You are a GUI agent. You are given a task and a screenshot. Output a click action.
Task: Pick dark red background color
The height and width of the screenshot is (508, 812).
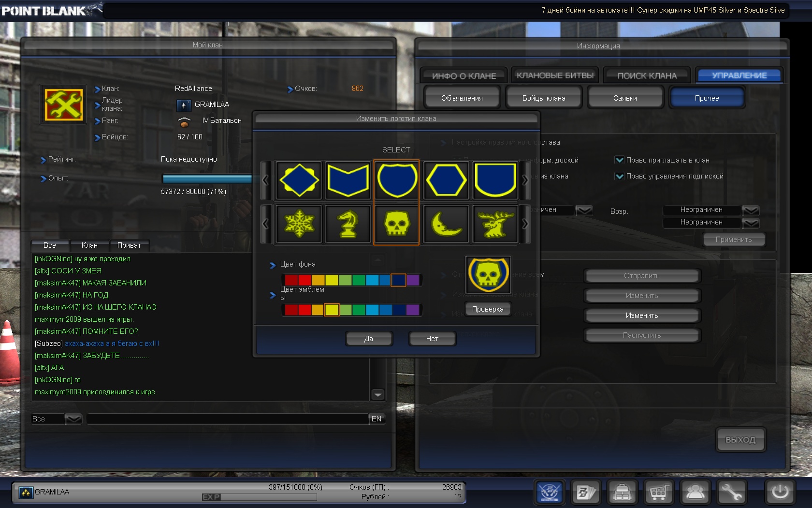coord(291,280)
